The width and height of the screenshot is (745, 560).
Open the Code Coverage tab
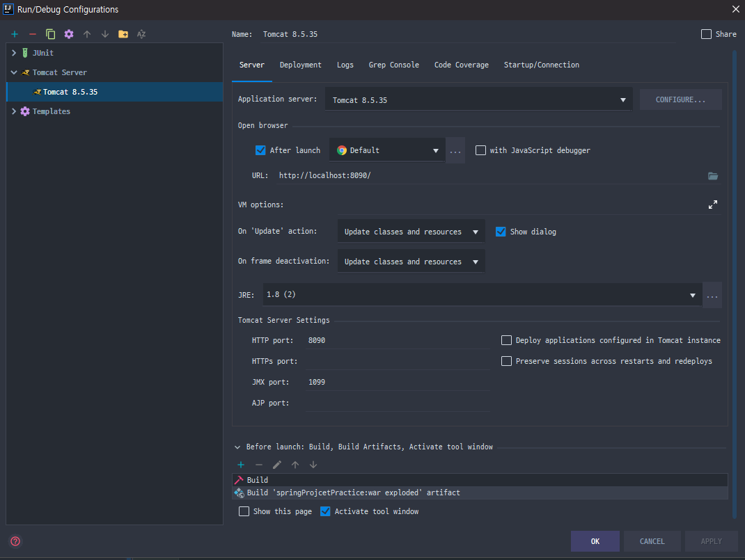pos(462,65)
